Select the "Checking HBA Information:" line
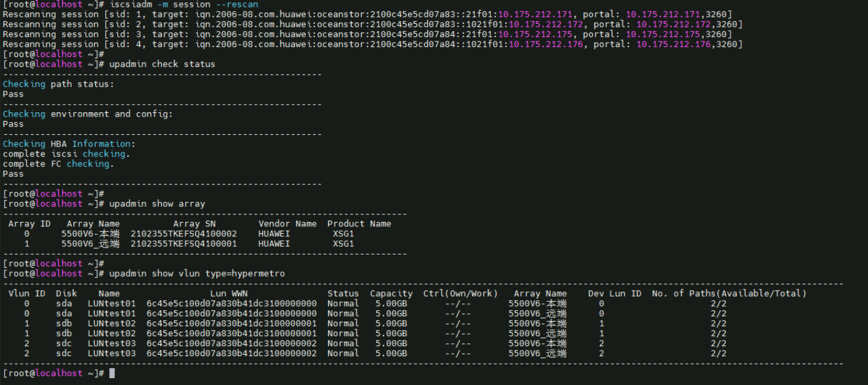The height and width of the screenshot is (385, 868). (69, 144)
